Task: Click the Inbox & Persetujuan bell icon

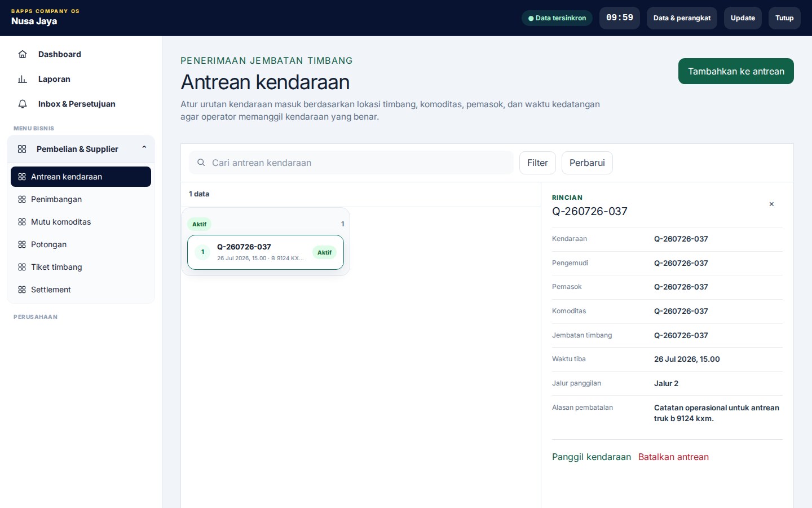Action: [x=23, y=104]
